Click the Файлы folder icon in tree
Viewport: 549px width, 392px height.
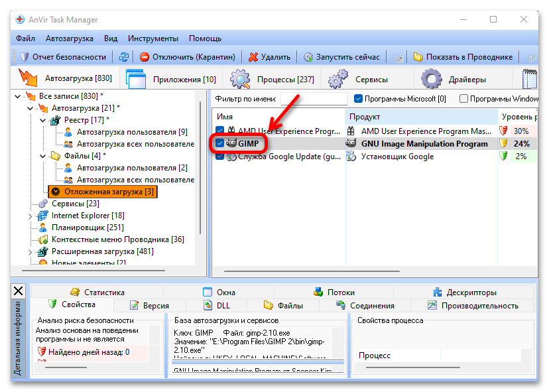pos(55,156)
